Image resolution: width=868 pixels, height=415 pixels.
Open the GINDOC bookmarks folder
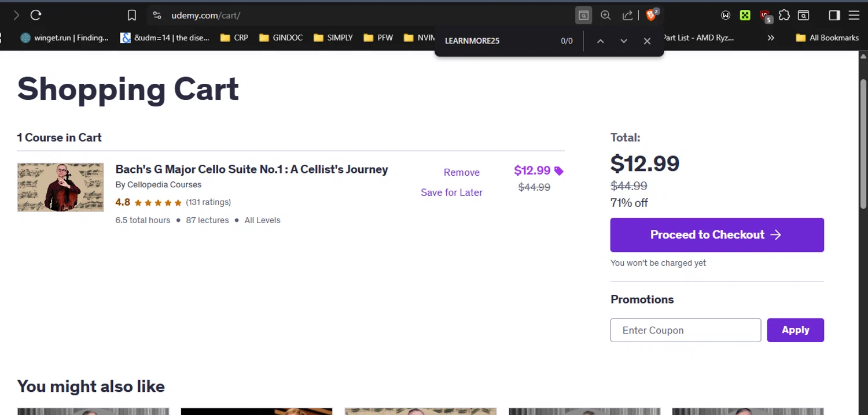pyautogui.click(x=281, y=38)
